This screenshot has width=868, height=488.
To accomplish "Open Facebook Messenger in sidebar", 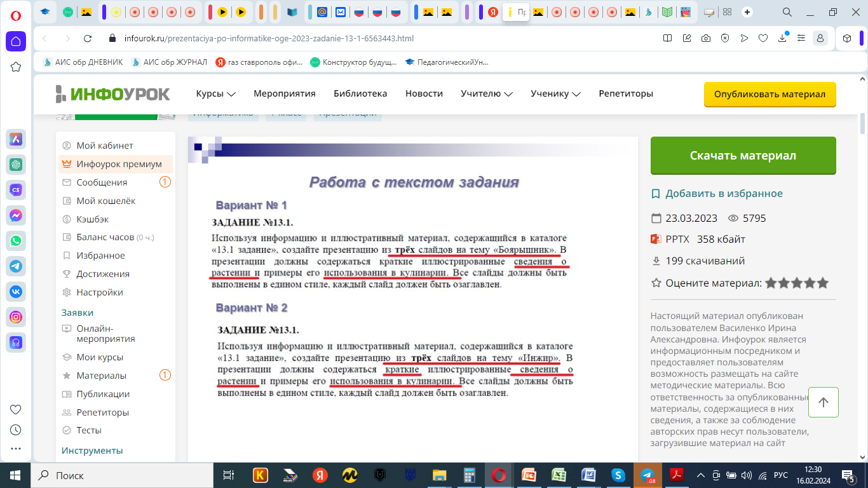I will [x=16, y=215].
